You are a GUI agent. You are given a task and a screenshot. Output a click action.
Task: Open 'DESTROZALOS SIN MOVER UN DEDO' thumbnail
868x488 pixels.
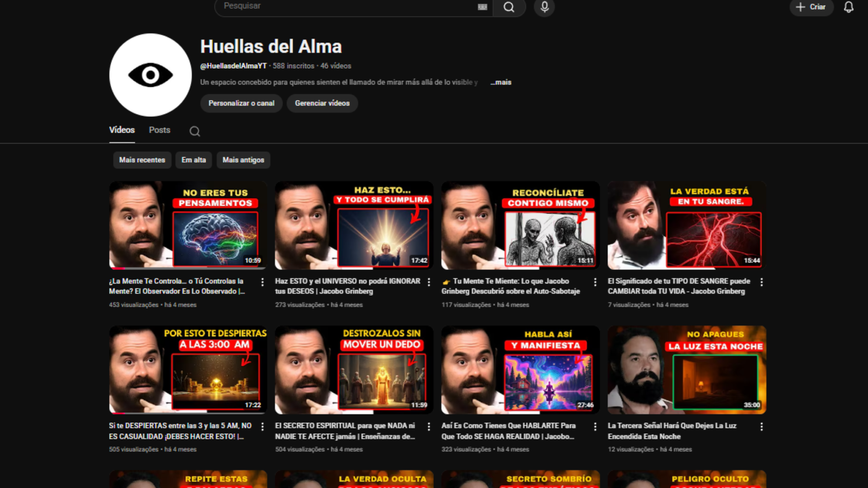(x=354, y=370)
